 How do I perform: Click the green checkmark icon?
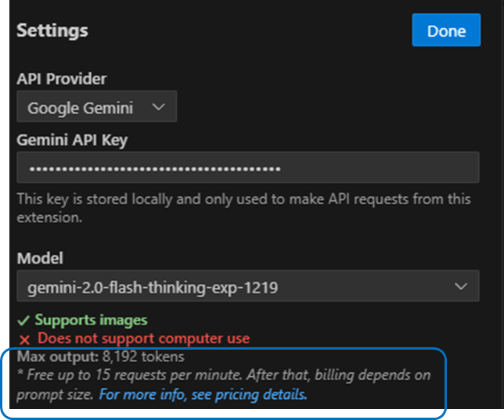pos(24,320)
